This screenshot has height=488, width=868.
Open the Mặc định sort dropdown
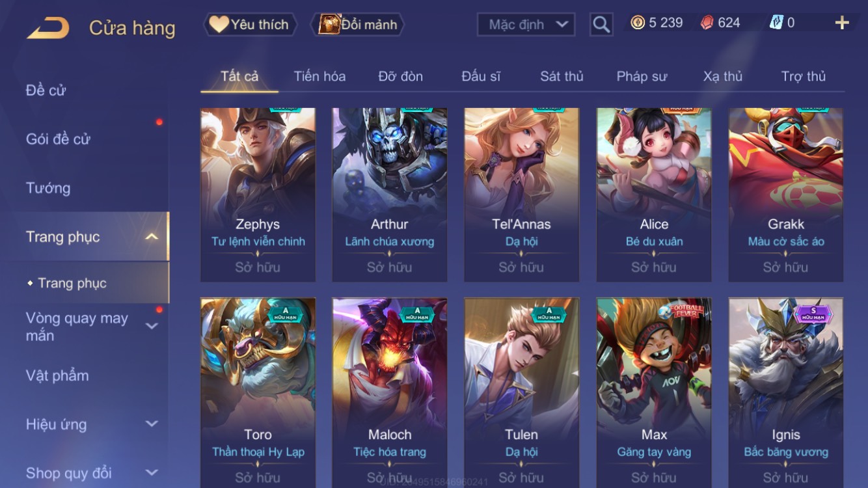point(526,25)
